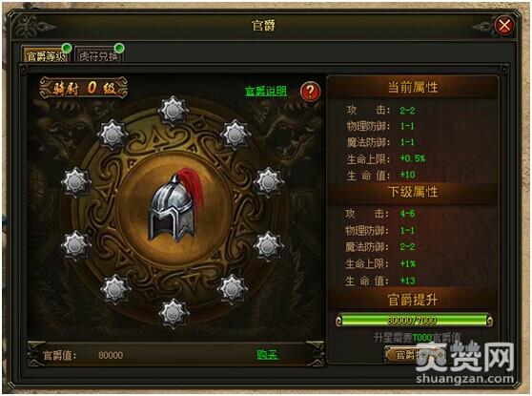Select the upper-left star medallion

[x=113, y=135]
